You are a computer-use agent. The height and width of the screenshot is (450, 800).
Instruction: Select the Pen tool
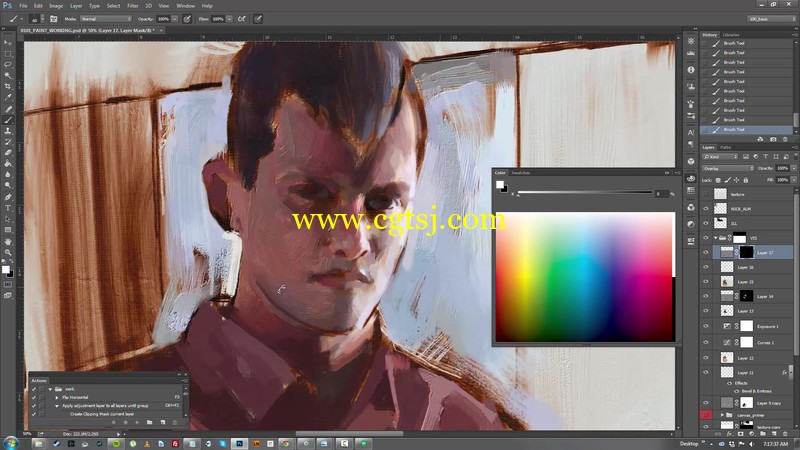8,197
